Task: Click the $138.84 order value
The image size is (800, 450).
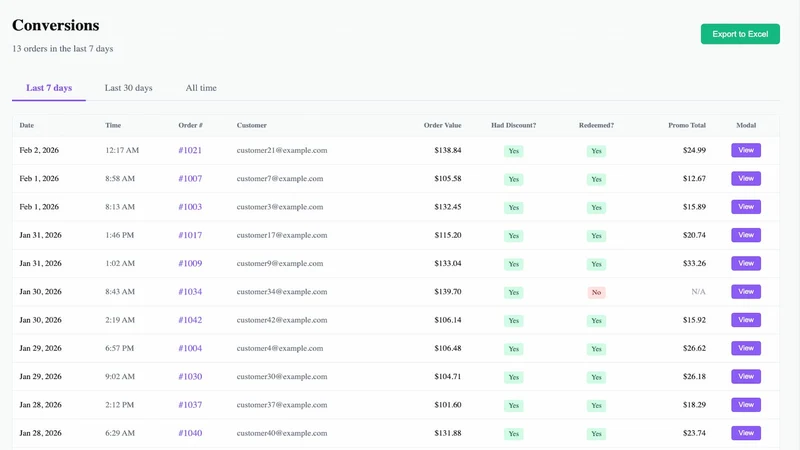Action: tap(447, 150)
